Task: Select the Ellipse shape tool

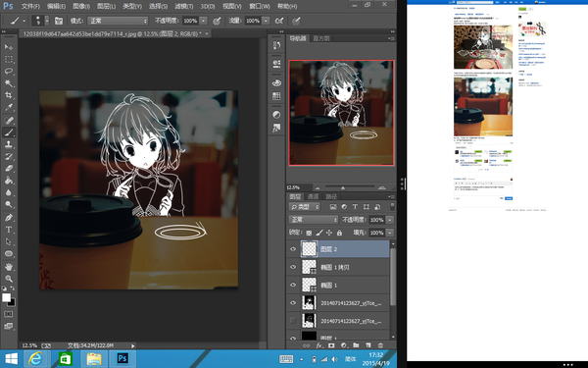Action: (x=8, y=253)
